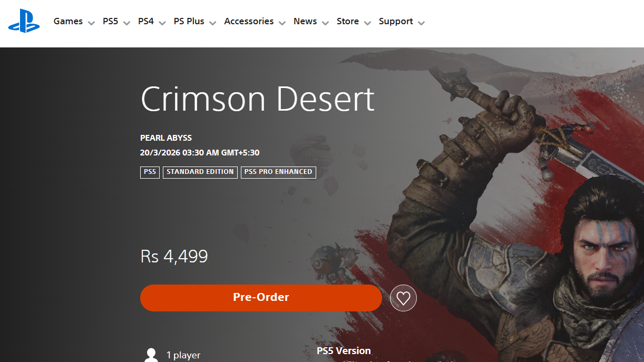Select the Store menu label

coord(348,21)
